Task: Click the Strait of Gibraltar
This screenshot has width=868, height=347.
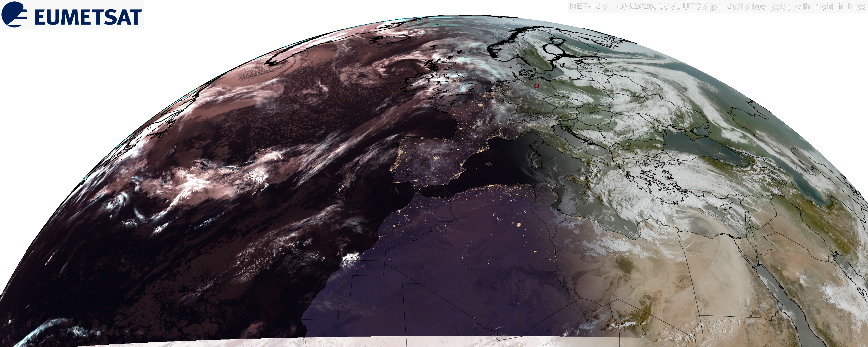Action: 417,192
